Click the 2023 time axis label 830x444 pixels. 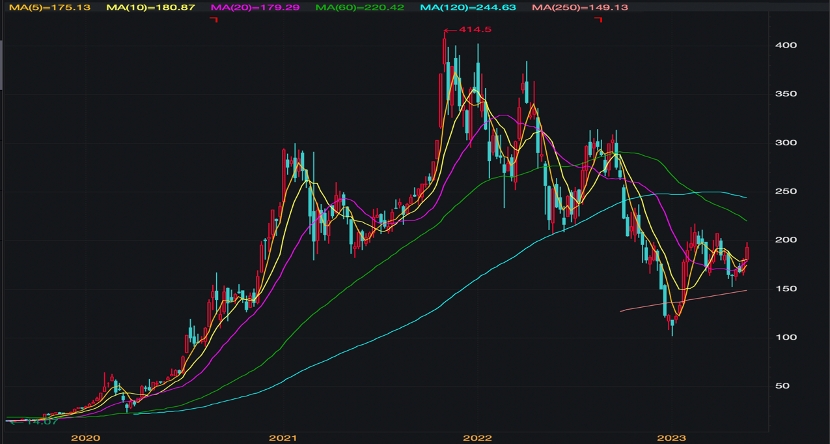click(671, 438)
